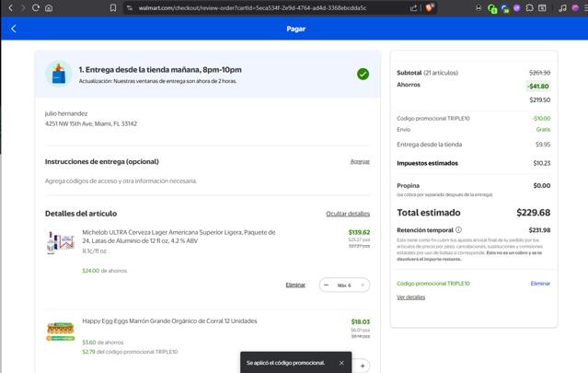Remove the Michelob ULTRA item with Eliminar
Viewport: 588px width, 373px height.
click(x=295, y=286)
